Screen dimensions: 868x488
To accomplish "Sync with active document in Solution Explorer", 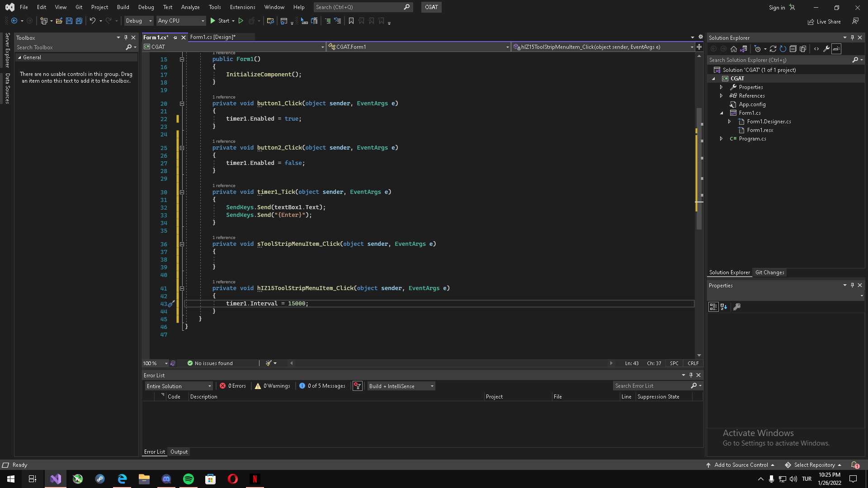I will tap(773, 49).
